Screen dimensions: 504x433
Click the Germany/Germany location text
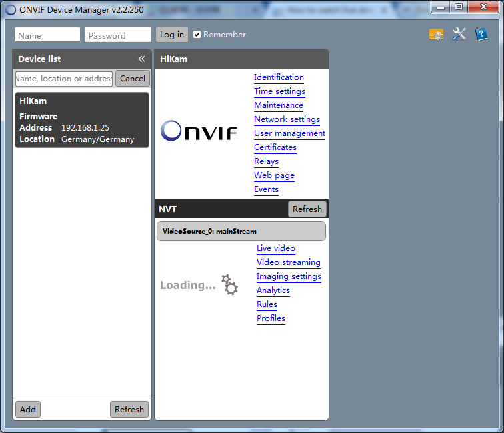click(98, 139)
